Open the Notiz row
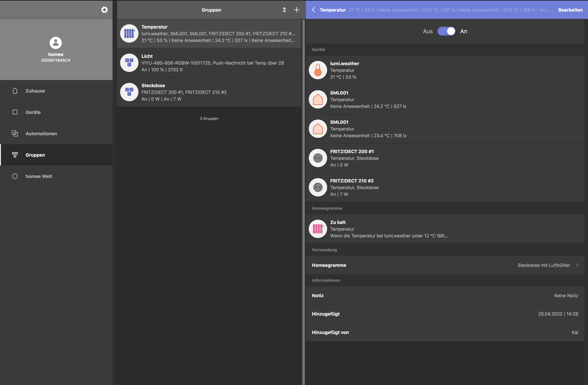This screenshot has width=588, height=385. pos(445,296)
